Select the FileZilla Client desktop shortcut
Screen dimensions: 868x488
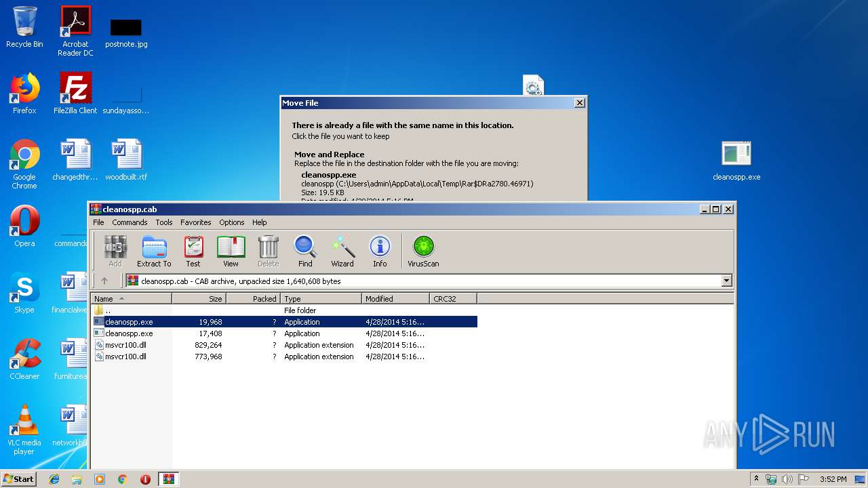point(75,94)
